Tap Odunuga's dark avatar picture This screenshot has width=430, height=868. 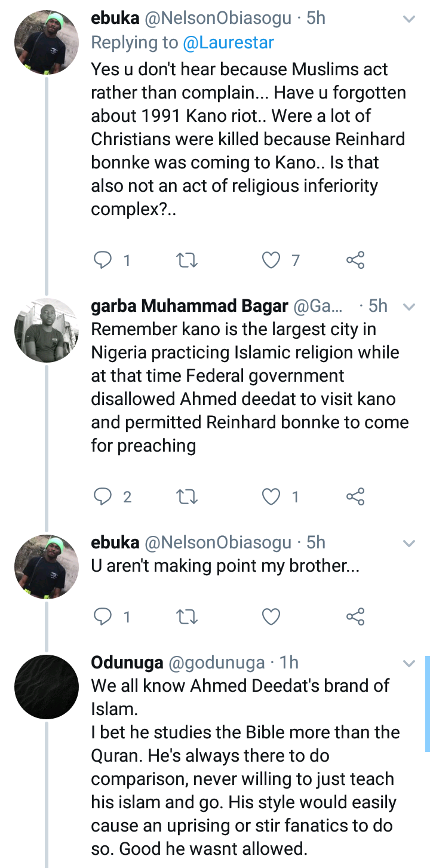coord(47,686)
